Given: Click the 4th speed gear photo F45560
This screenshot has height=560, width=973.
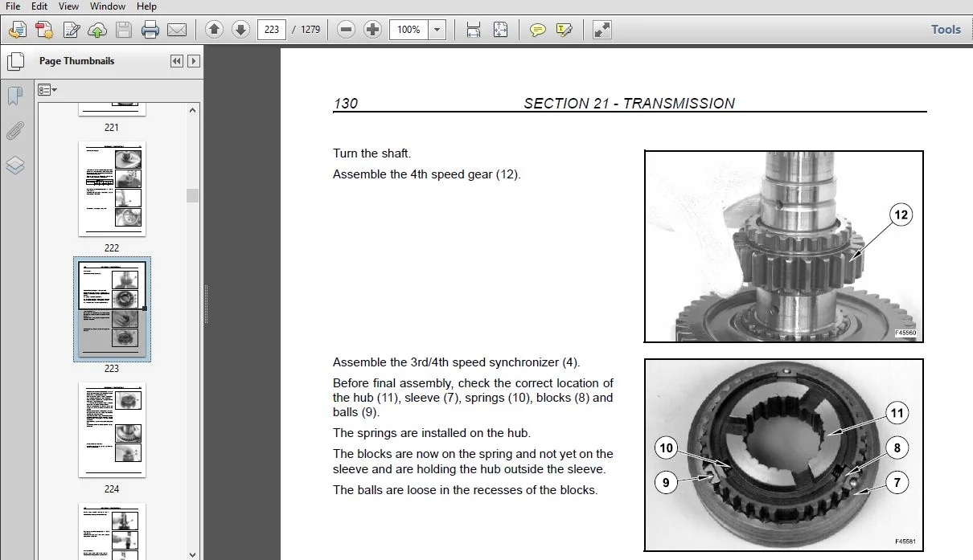Looking at the screenshot, I should 784,247.
